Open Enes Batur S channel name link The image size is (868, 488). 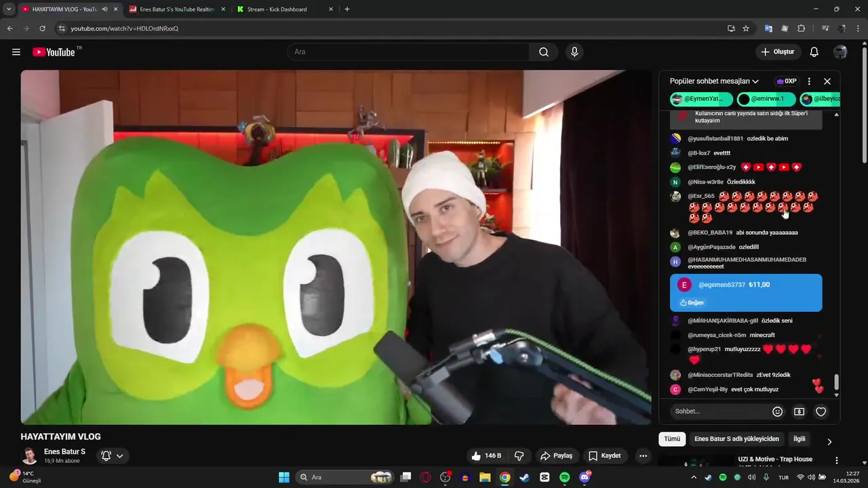click(x=64, y=451)
